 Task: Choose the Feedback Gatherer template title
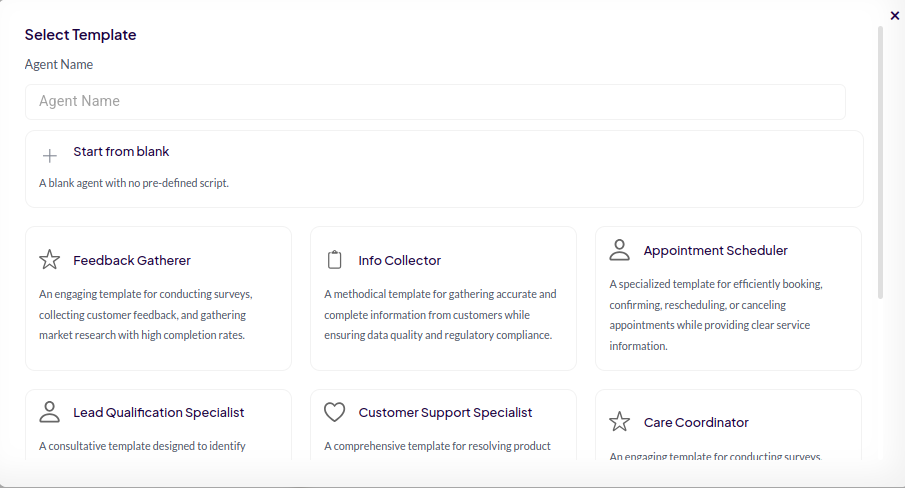click(132, 260)
